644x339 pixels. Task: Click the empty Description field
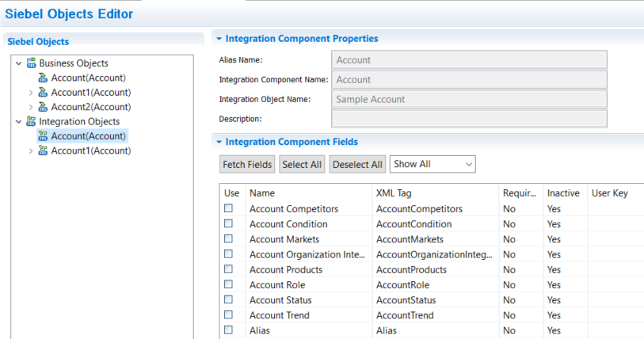coord(469,119)
